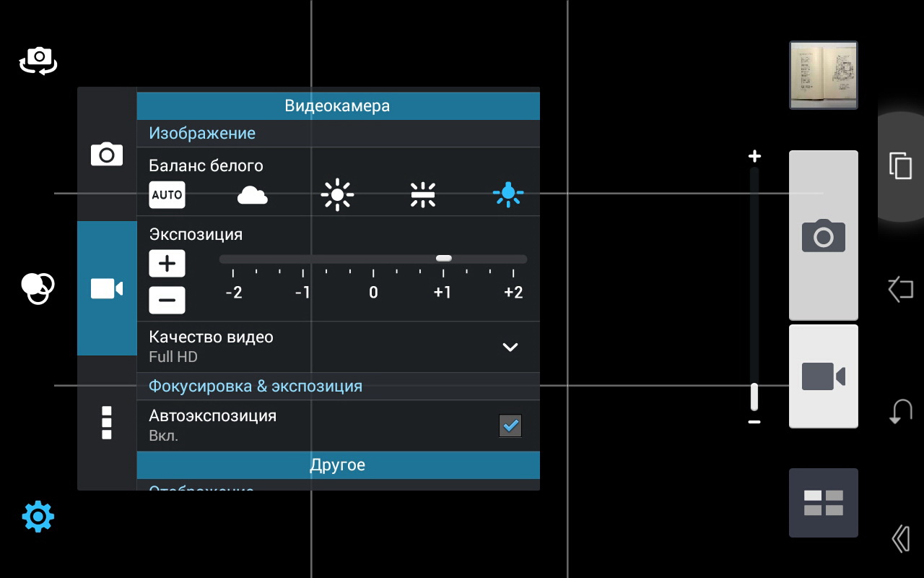Set exposure slider to -2
The width and height of the screenshot is (924, 578).
click(233, 259)
